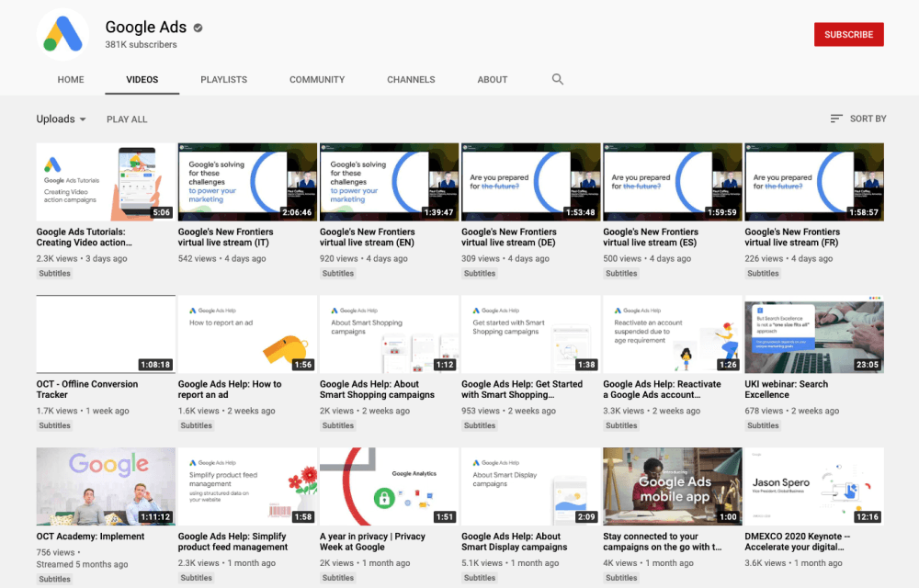Open the About Smart Display campaigns thumbnail
Image resolution: width=919 pixels, height=588 pixels.
click(x=531, y=487)
